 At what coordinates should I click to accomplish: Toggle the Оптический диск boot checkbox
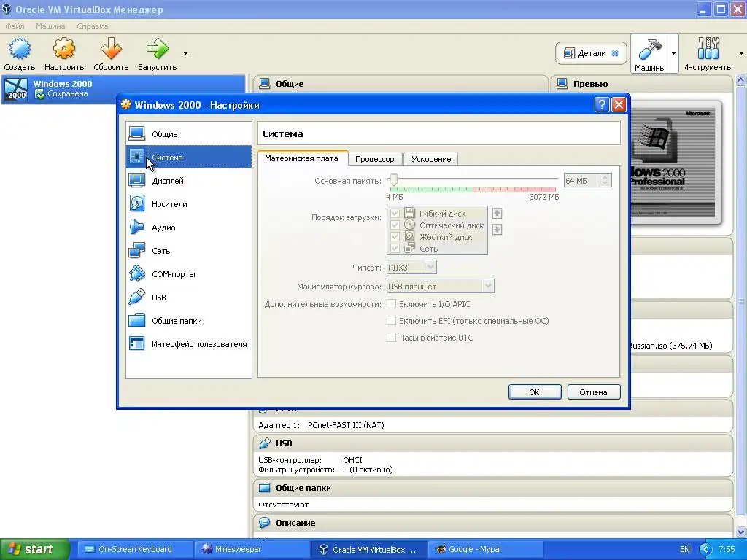click(395, 225)
